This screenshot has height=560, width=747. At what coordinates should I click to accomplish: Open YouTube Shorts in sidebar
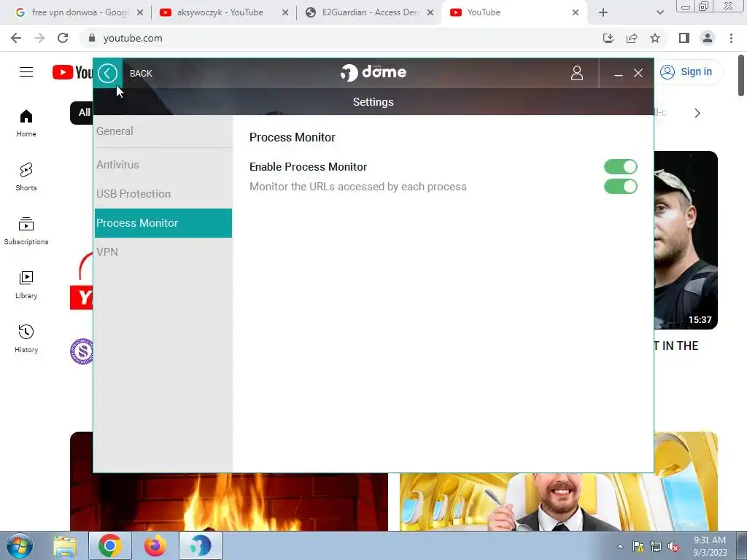[26, 176]
